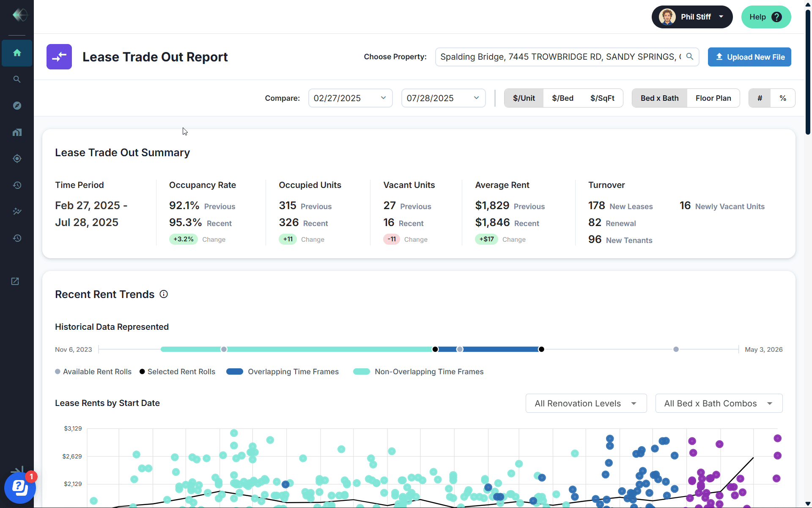
Task: Open the 02/27/2025 compare date dropdown
Action: tap(350, 98)
